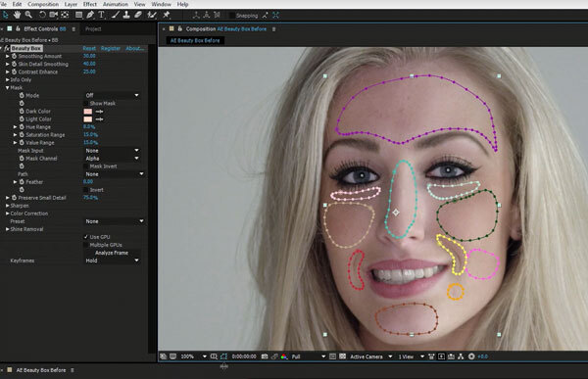
Task: Click the Reset link for Beauty Box
Action: click(89, 48)
